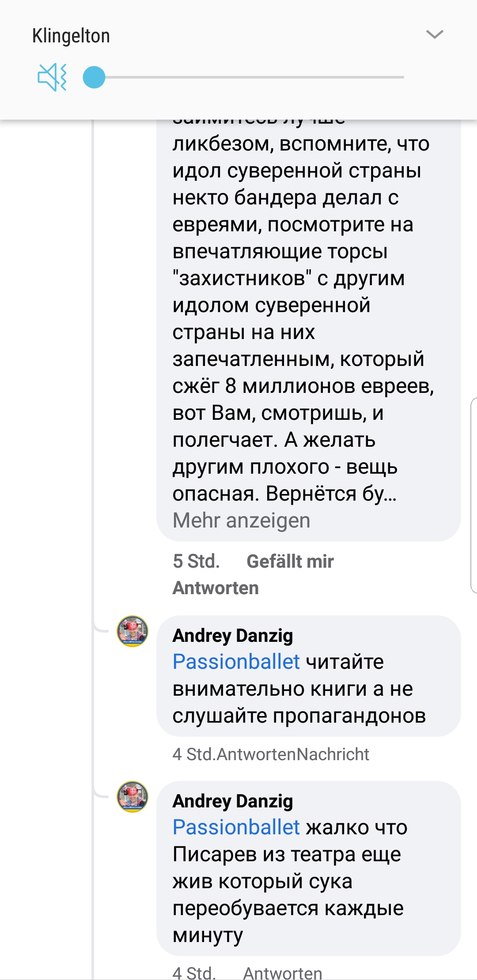Tap the Klingelton label
477x980 pixels.
[71, 36]
